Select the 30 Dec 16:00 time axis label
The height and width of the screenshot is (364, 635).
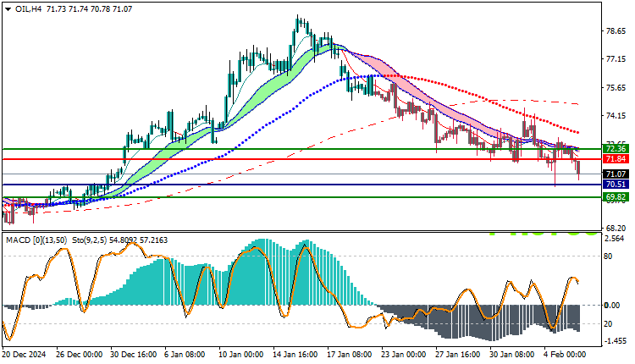(133, 355)
